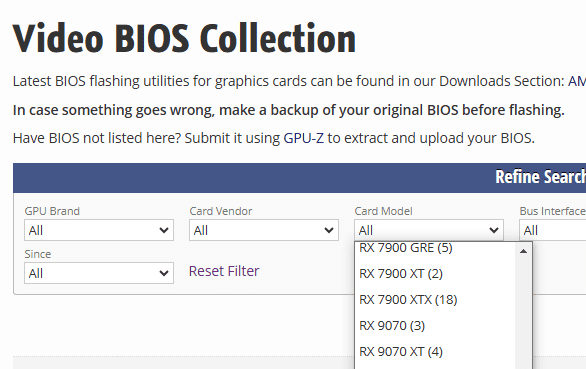The width and height of the screenshot is (586, 369).
Task: Click the GPU Brand chevron arrow
Action: (x=164, y=230)
